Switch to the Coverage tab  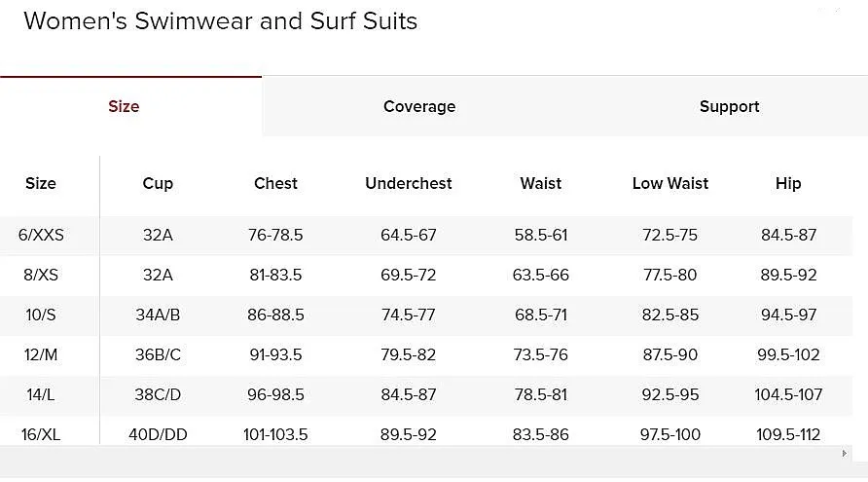pyautogui.click(x=419, y=106)
